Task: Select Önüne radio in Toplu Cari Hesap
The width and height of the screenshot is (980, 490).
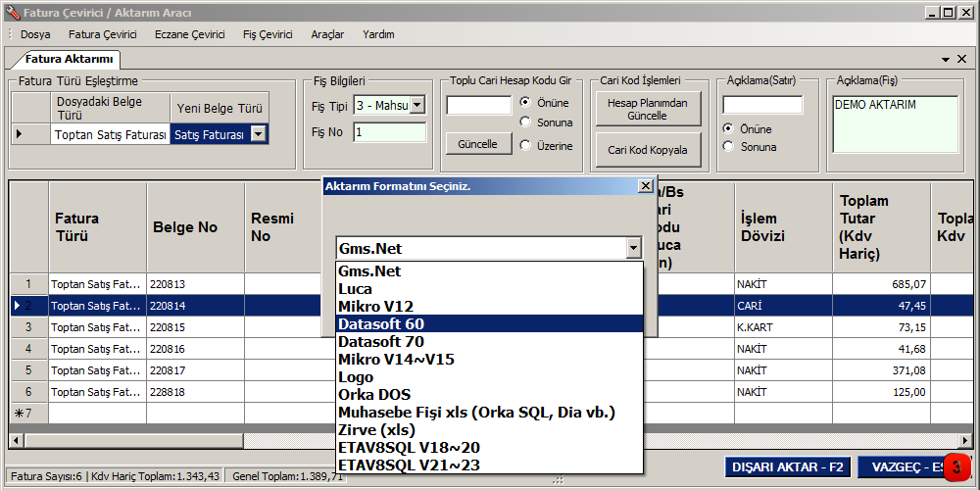Action: (x=525, y=103)
